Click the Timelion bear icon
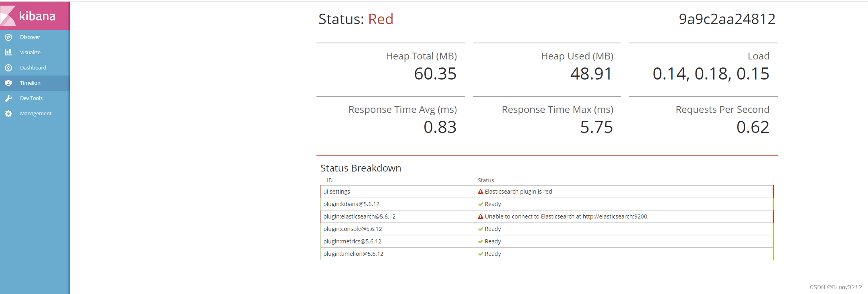This screenshot has height=294, width=868. (x=8, y=83)
